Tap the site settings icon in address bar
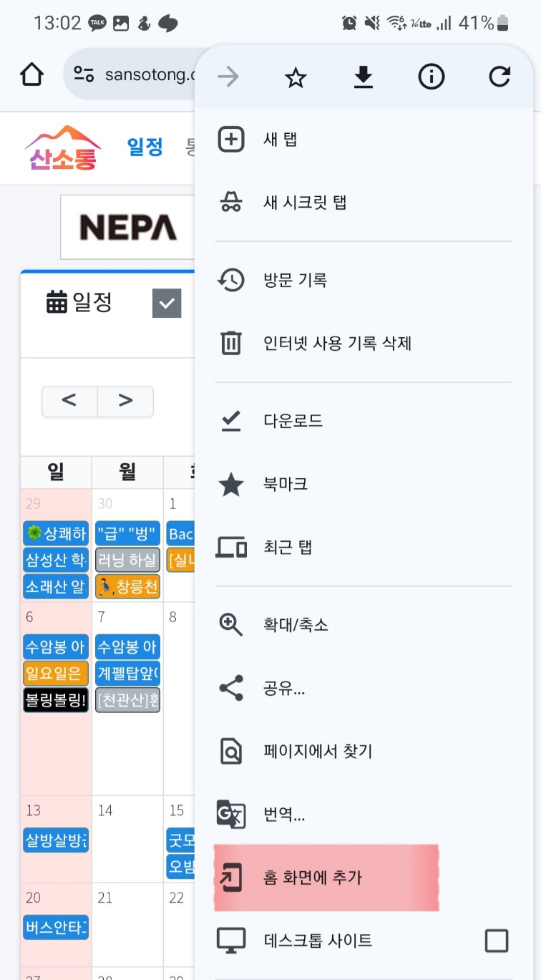 coord(84,74)
